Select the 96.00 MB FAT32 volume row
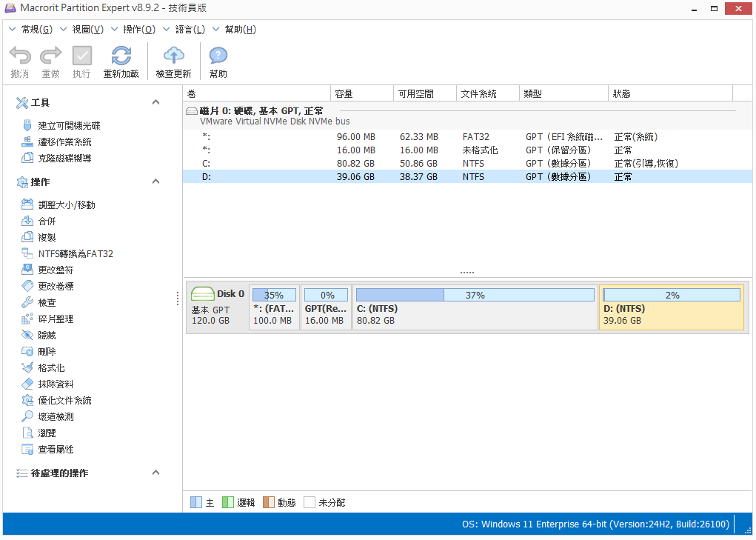 467,137
